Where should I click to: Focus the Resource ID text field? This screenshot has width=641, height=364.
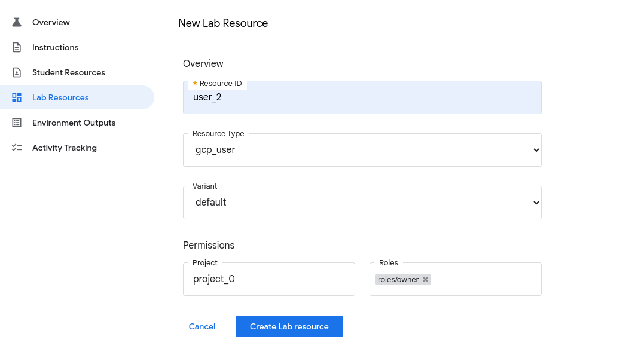(362, 97)
